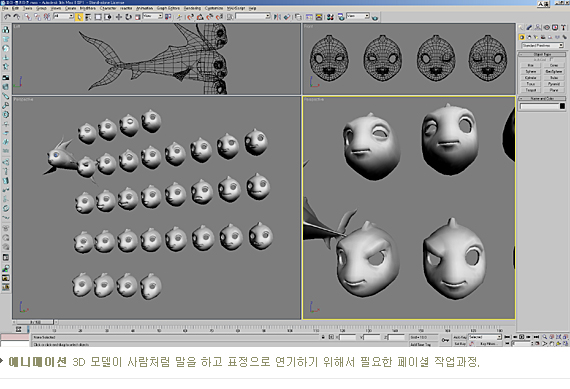Image resolution: width=570 pixels, height=389 pixels.
Task: Select the Arc Rotate viewport tool
Action: tap(559, 344)
